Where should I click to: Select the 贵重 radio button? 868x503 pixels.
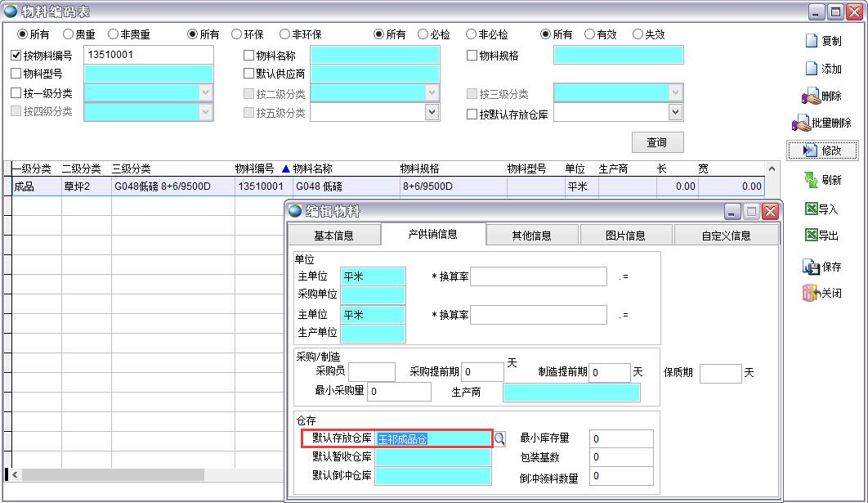[x=69, y=34]
